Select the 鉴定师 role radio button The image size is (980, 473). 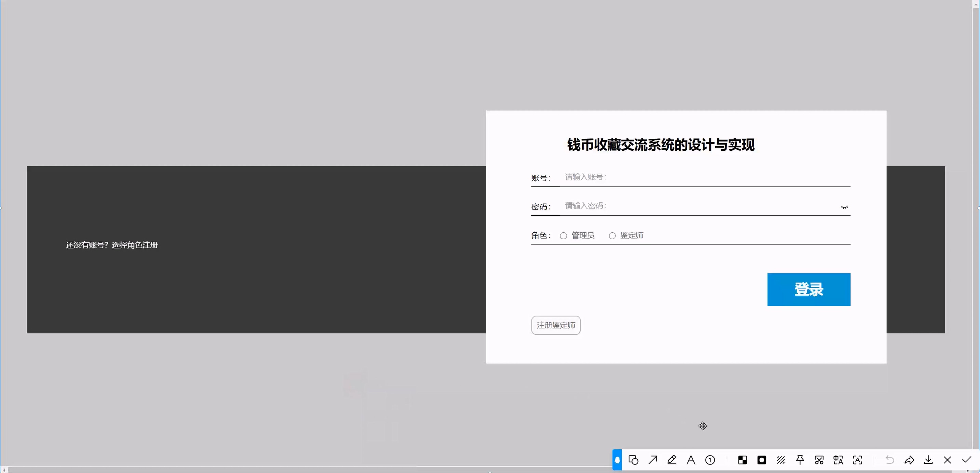point(612,236)
